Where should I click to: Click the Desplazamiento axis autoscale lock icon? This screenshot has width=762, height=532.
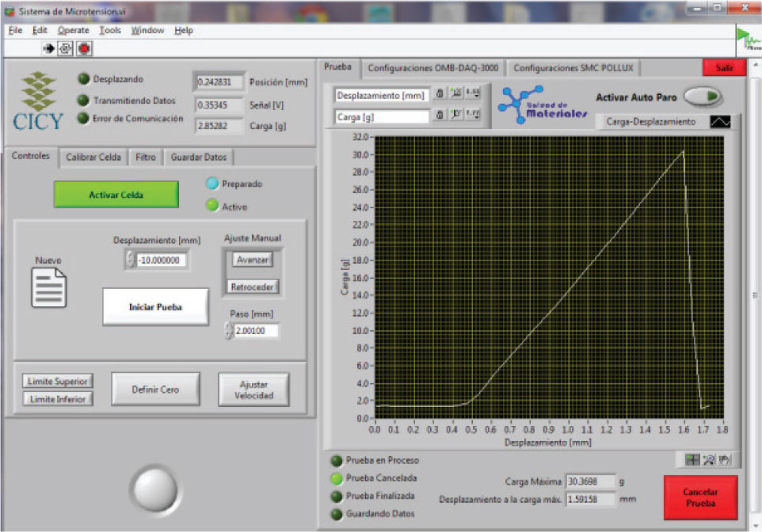tap(440, 94)
